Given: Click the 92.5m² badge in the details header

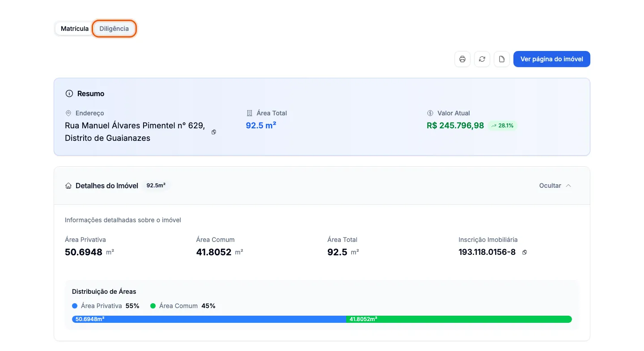Looking at the screenshot, I should point(156,186).
